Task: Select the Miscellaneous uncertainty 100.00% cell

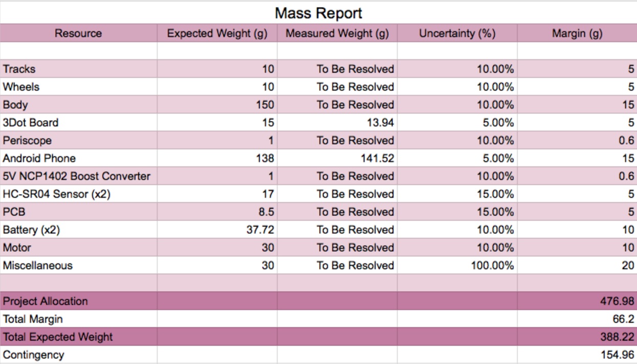Action: 457,265
